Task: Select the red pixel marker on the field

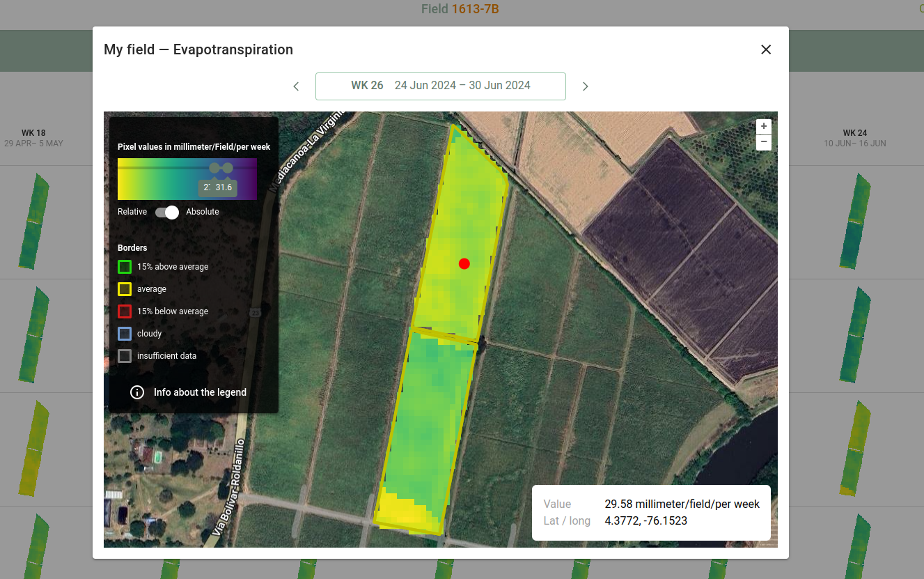Action: [464, 263]
